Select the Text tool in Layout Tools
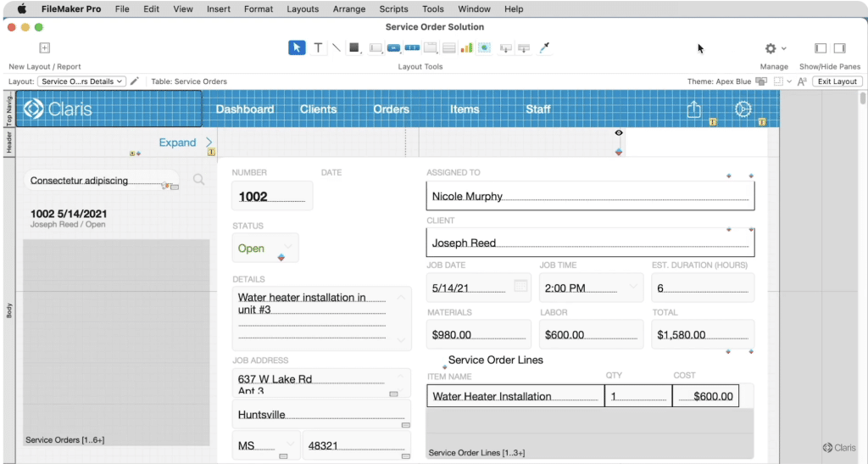This screenshot has width=868, height=464. click(318, 48)
